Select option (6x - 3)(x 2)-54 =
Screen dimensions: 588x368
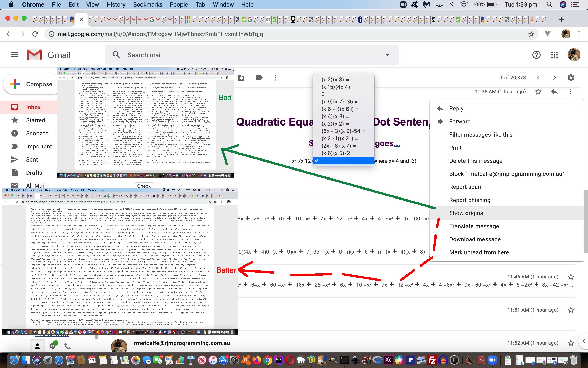tap(343, 131)
